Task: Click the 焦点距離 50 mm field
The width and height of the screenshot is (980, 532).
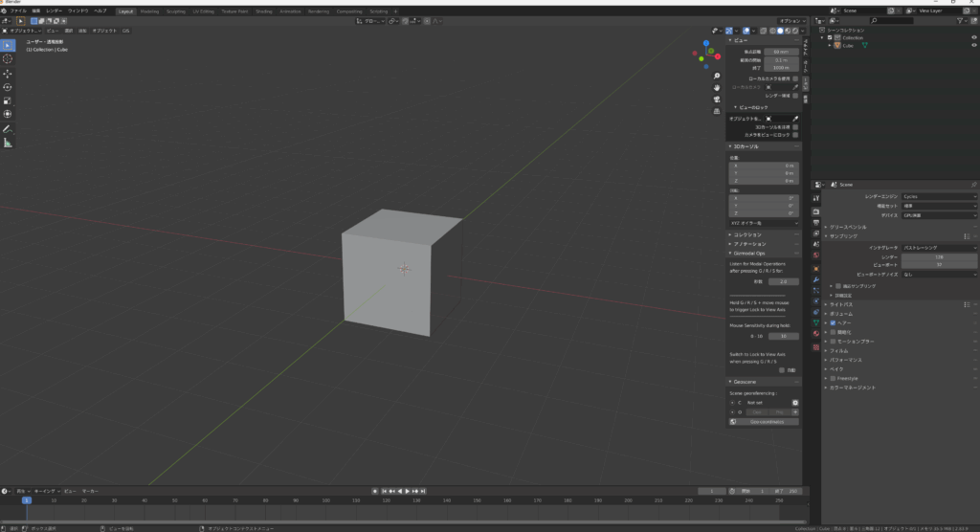Action: [x=780, y=52]
